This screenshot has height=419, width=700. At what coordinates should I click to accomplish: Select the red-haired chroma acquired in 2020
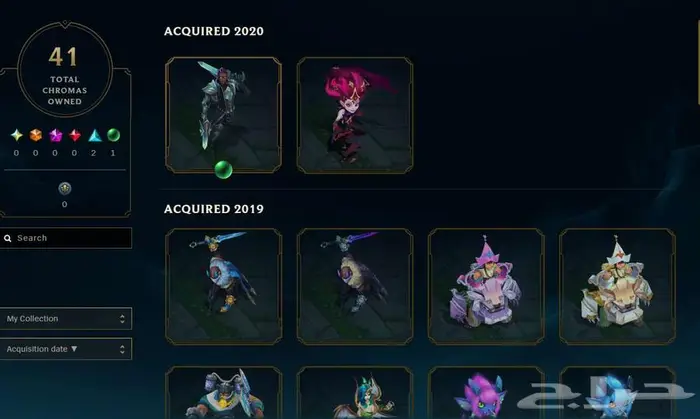[x=355, y=115]
